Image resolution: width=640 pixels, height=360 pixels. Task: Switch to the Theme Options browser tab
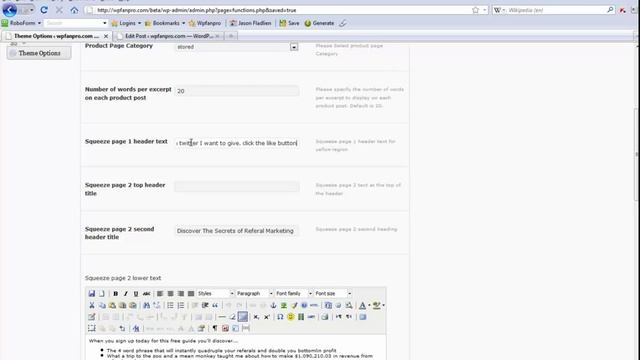point(57,36)
